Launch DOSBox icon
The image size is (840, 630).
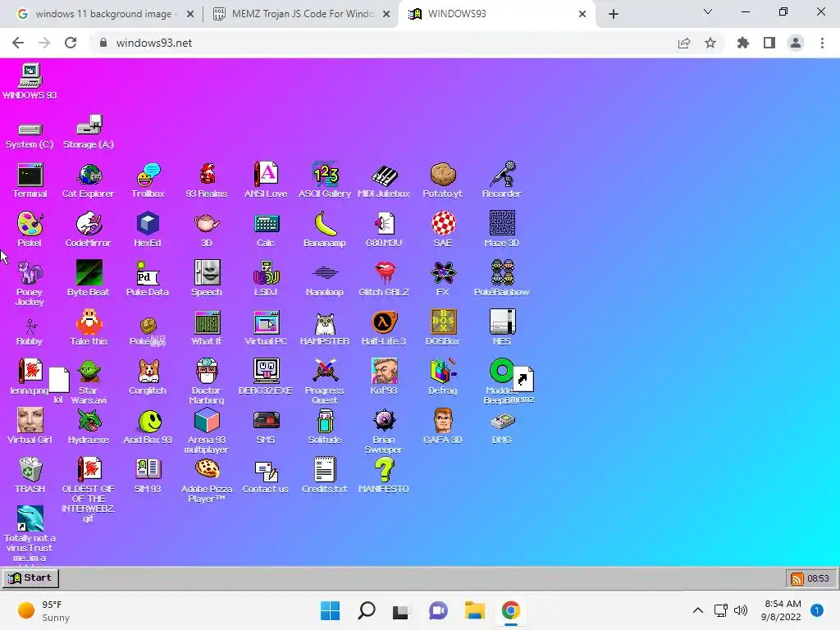[x=442, y=328]
